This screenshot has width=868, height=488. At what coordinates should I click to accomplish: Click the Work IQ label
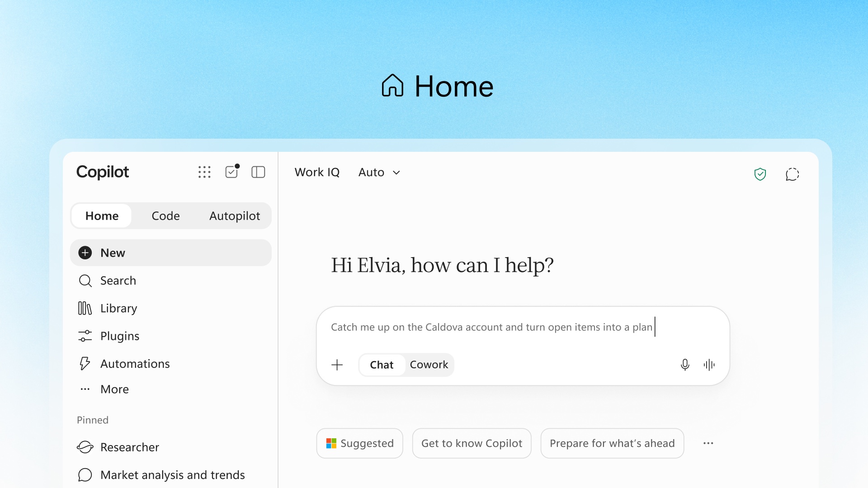pos(317,172)
